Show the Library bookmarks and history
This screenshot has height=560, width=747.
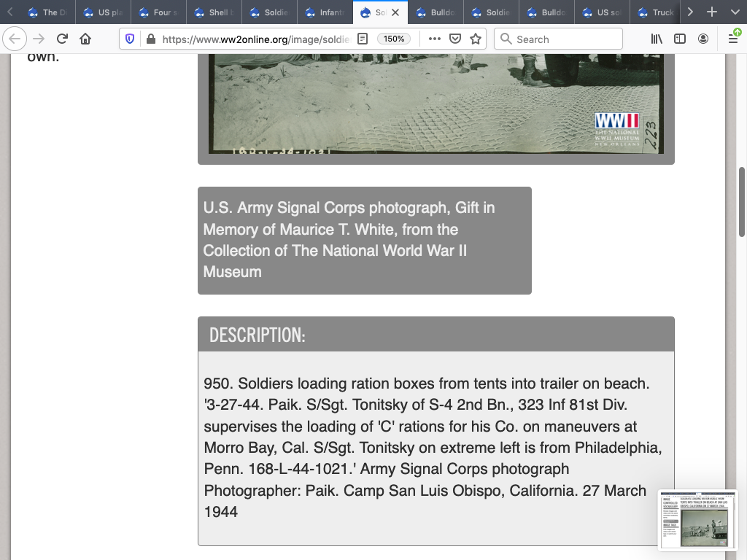(x=657, y=39)
